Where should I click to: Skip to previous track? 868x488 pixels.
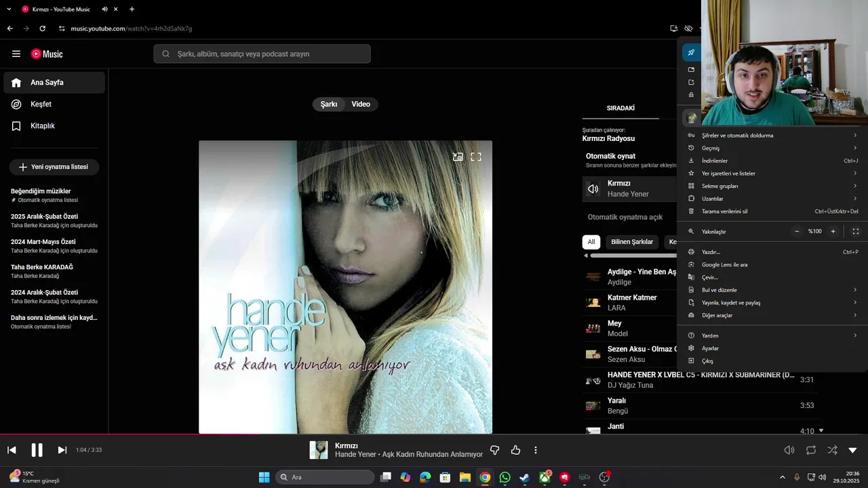[12, 450]
